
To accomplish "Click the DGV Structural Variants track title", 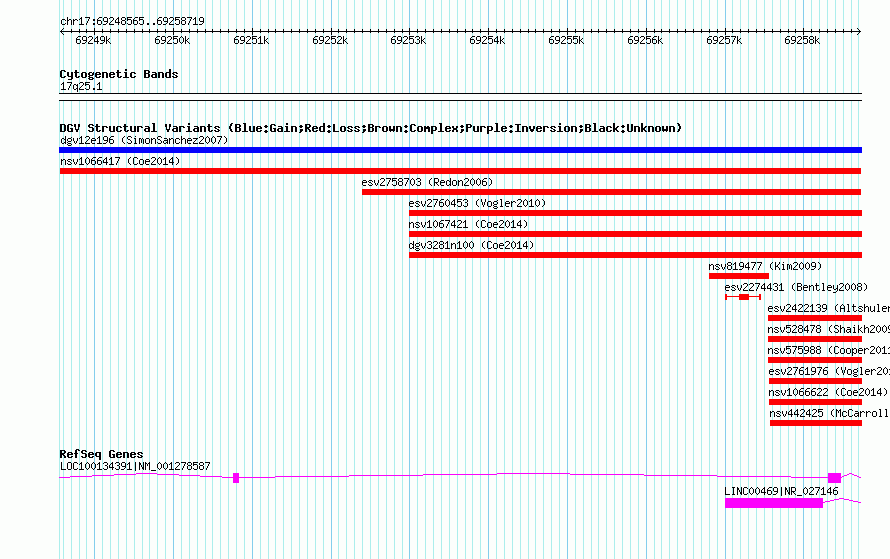I will tap(371, 128).
